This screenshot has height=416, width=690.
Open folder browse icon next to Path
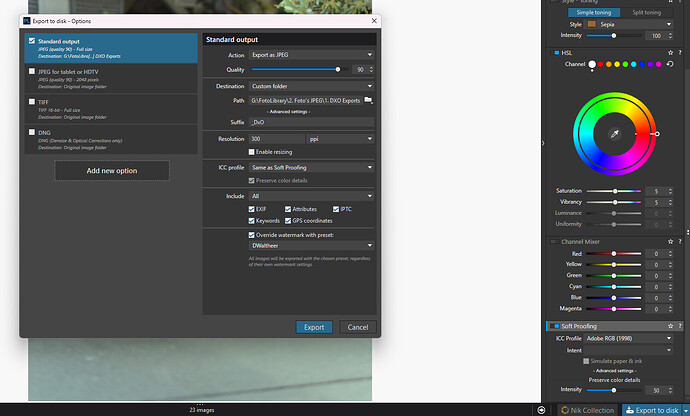click(x=368, y=100)
